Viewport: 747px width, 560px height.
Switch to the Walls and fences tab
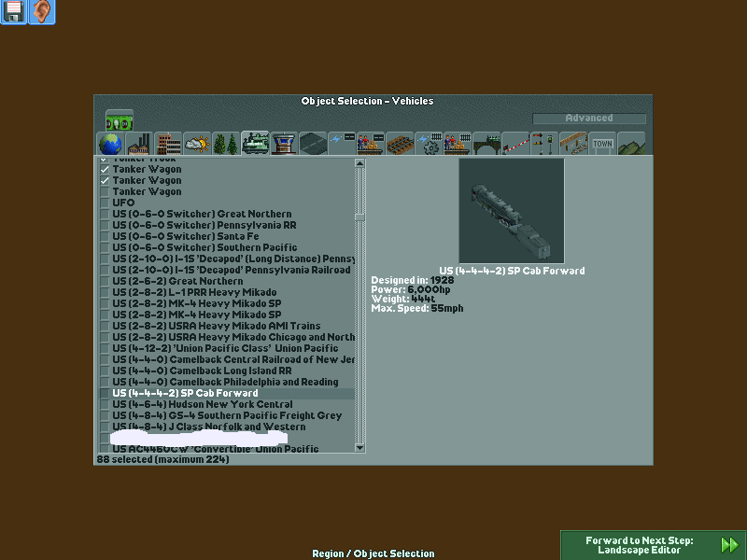[x=573, y=144]
